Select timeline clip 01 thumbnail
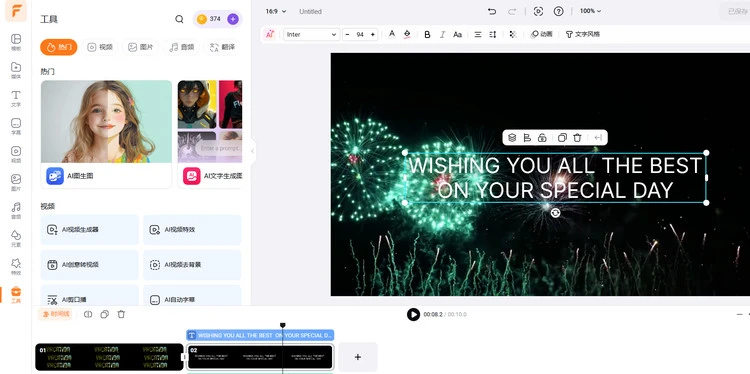750x374 pixels. click(110, 357)
